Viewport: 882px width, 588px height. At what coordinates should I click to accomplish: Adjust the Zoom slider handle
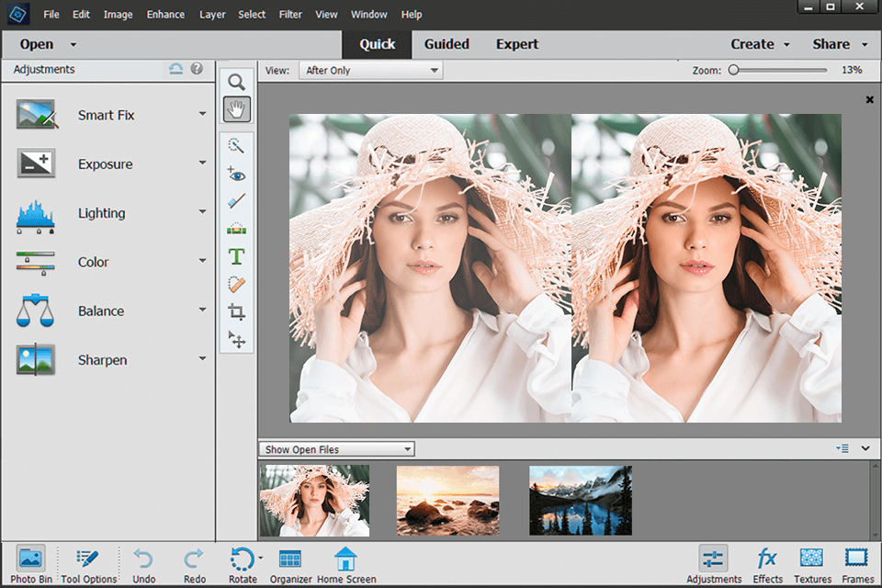(x=733, y=70)
